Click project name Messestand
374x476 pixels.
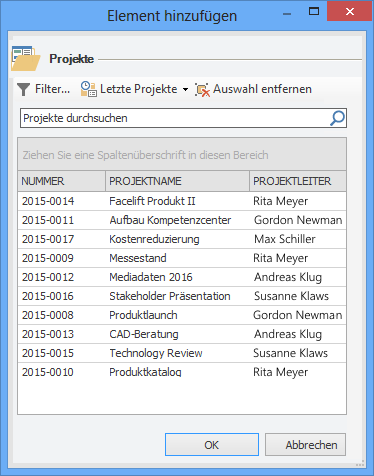(x=138, y=258)
